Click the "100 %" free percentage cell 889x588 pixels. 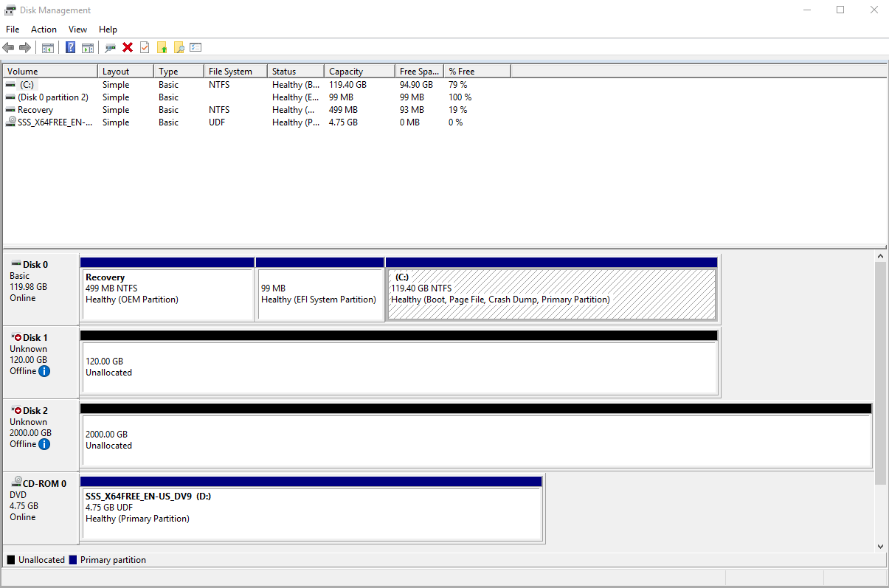[x=460, y=97]
